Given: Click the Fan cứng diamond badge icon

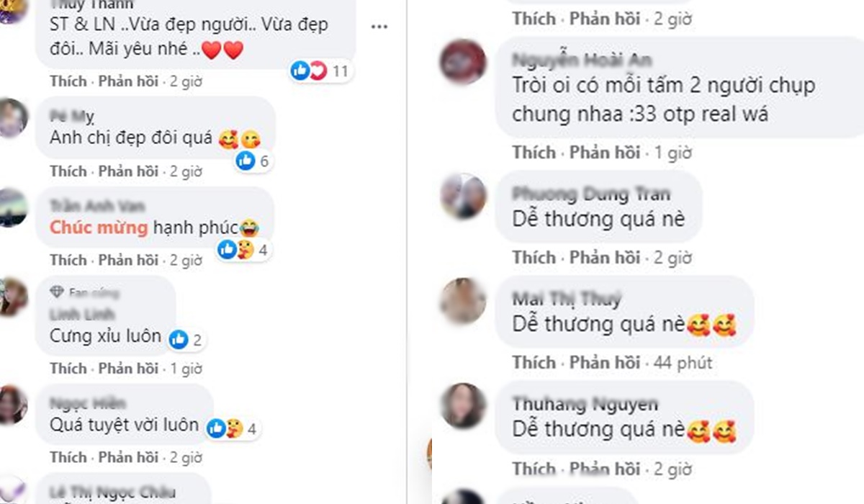Looking at the screenshot, I should pos(58,292).
